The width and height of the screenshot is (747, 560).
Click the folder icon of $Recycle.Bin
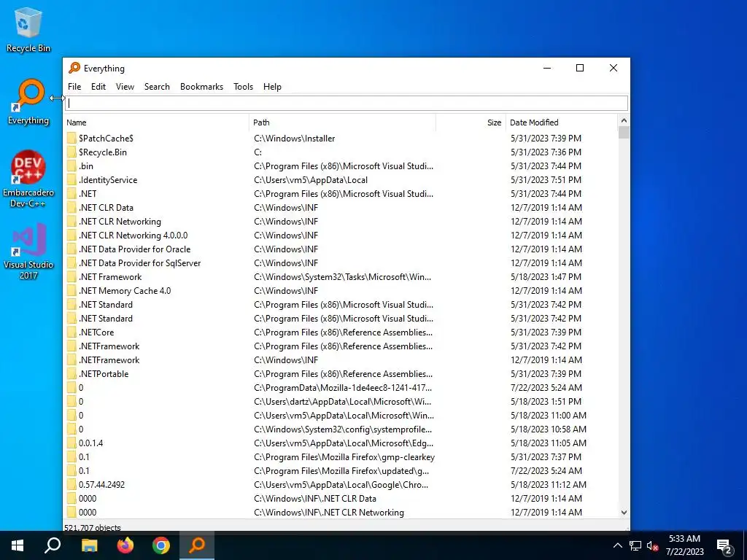(71, 152)
